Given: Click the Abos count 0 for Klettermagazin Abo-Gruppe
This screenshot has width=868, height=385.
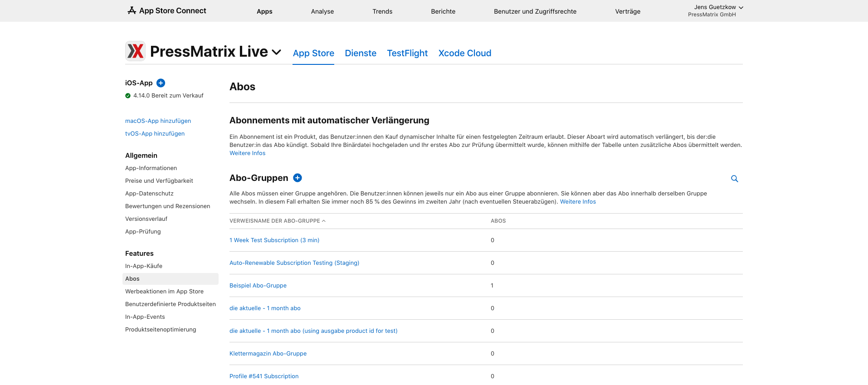Looking at the screenshot, I should click(493, 354).
